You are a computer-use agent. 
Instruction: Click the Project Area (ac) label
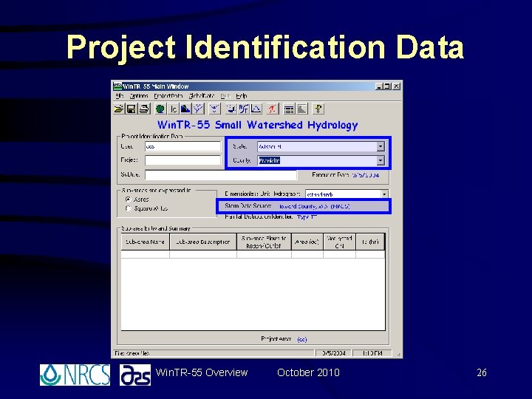click(284, 339)
